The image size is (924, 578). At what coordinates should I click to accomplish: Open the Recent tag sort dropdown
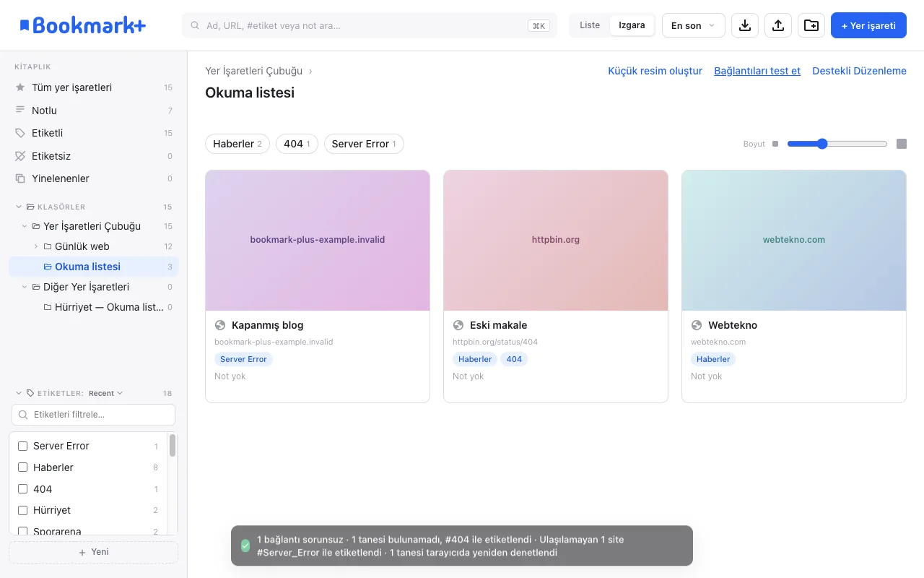pyautogui.click(x=105, y=393)
